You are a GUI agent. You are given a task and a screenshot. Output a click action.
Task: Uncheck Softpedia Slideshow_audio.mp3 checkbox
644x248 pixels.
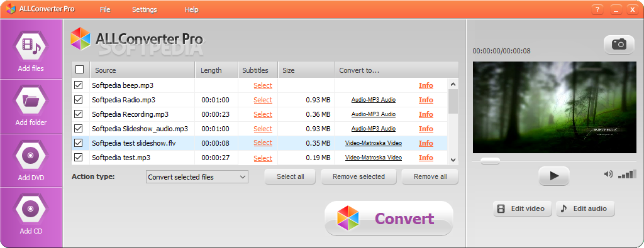click(78, 128)
